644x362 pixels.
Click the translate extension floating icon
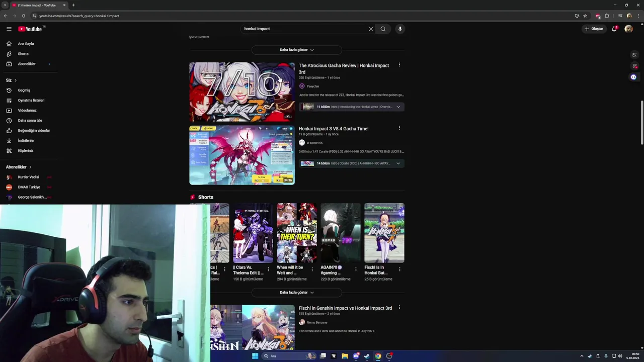[x=634, y=55]
